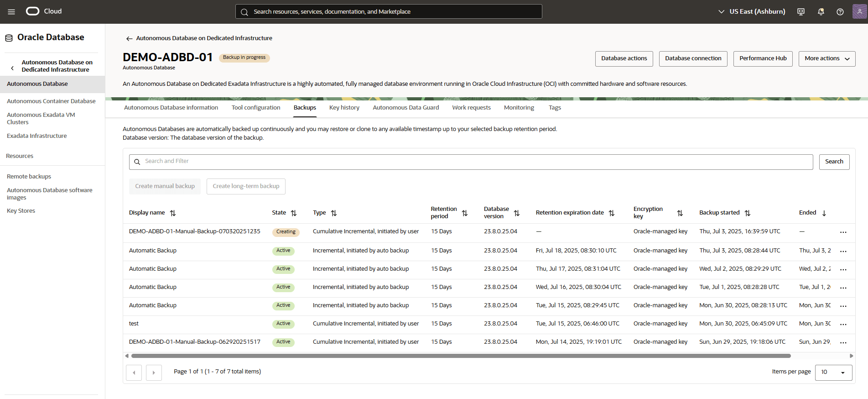868x399 pixels.
Task: Go to the previous page of backups
Action: (134, 373)
